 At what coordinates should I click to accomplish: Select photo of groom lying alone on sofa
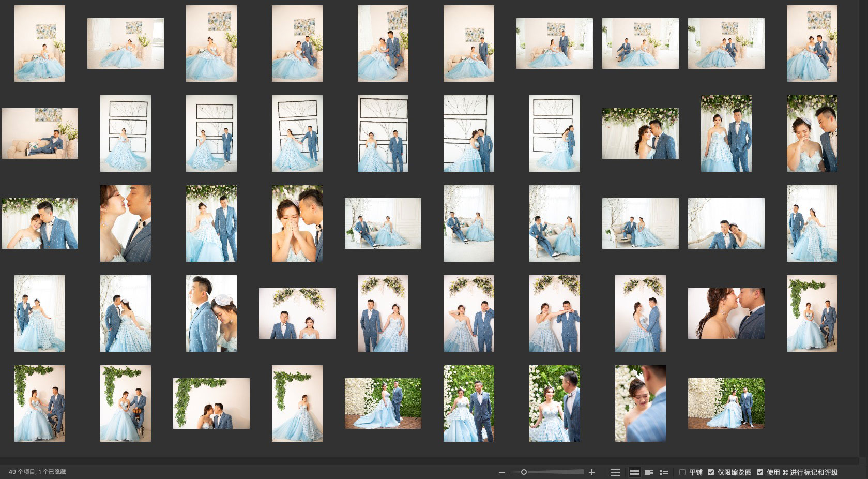40,133
